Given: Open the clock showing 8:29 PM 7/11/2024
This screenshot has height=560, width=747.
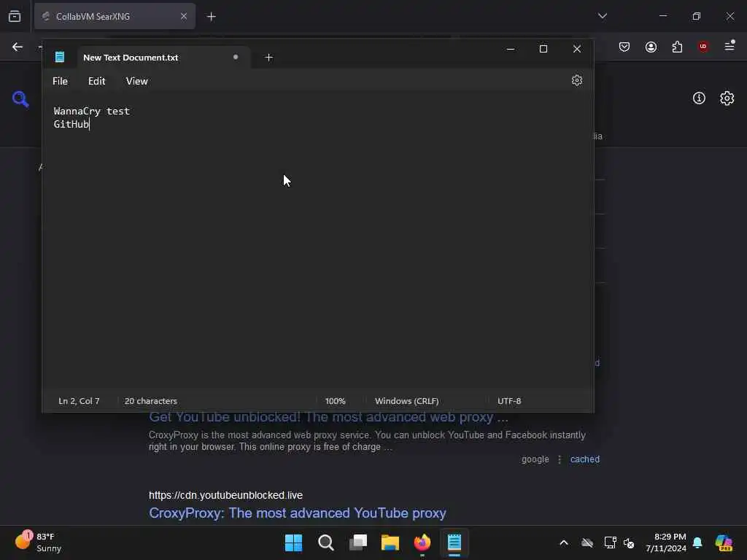Looking at the screenshot, I should click(666, 542).
